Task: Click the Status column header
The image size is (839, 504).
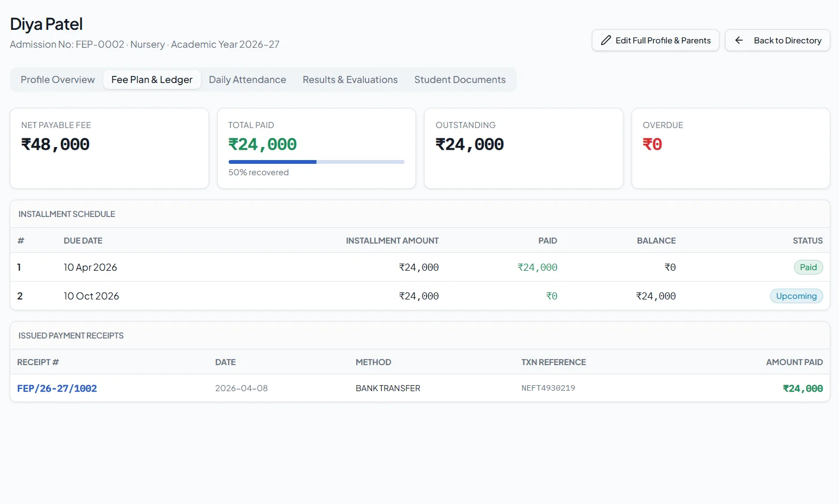Action: pyautogui.click(x=808, y=240)
